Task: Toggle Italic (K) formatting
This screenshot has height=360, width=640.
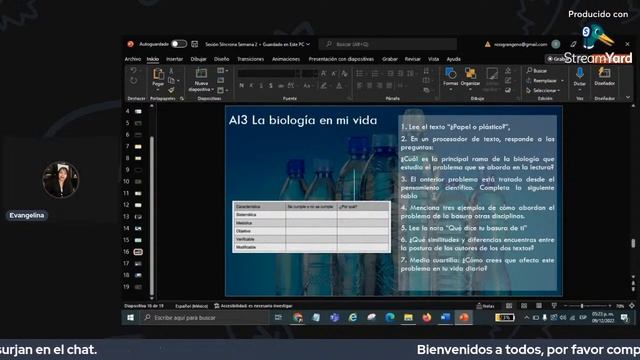Action: click(251, 86)
